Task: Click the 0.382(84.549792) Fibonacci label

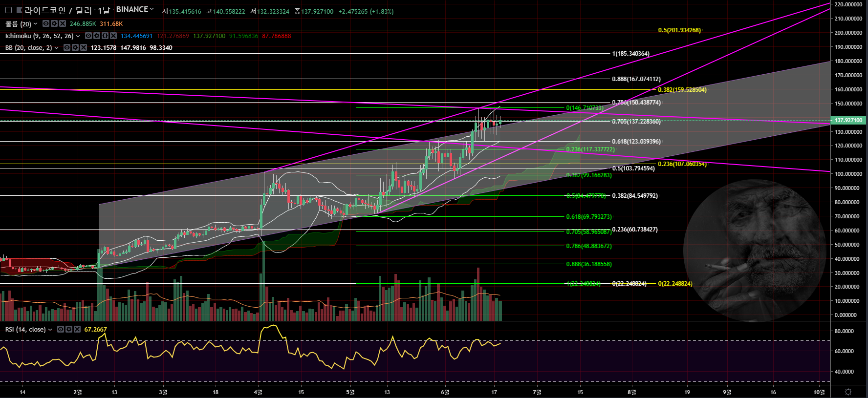Action: tap(635, 196)
